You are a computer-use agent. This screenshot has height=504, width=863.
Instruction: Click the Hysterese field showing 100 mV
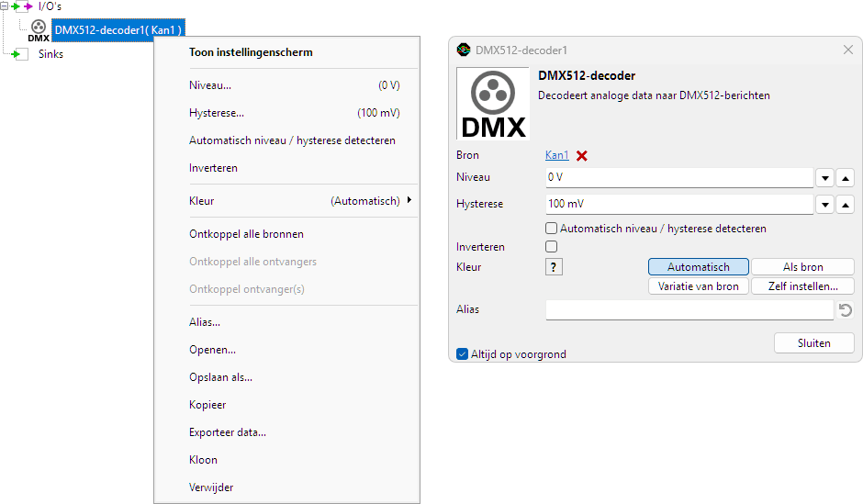click(679, 204)
